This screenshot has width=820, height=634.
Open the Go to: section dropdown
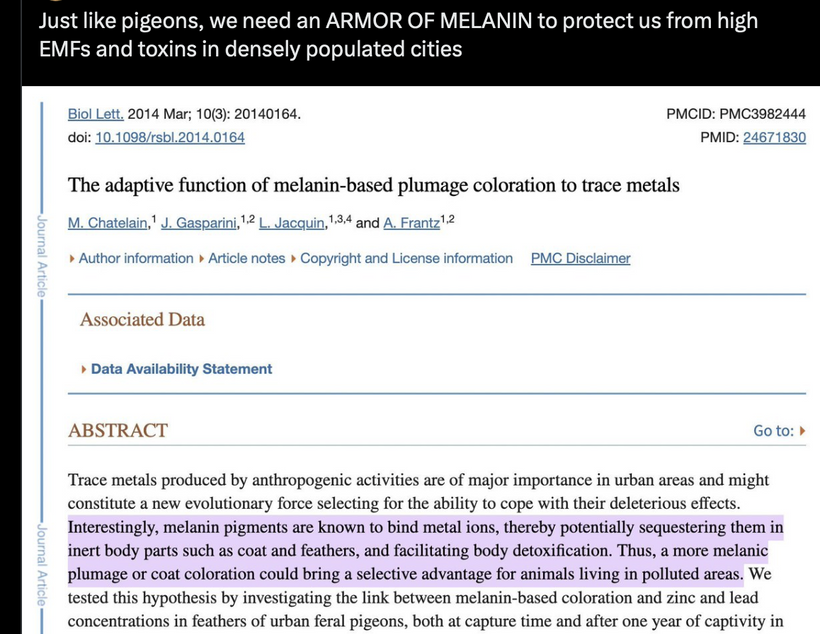click(779, 431)
